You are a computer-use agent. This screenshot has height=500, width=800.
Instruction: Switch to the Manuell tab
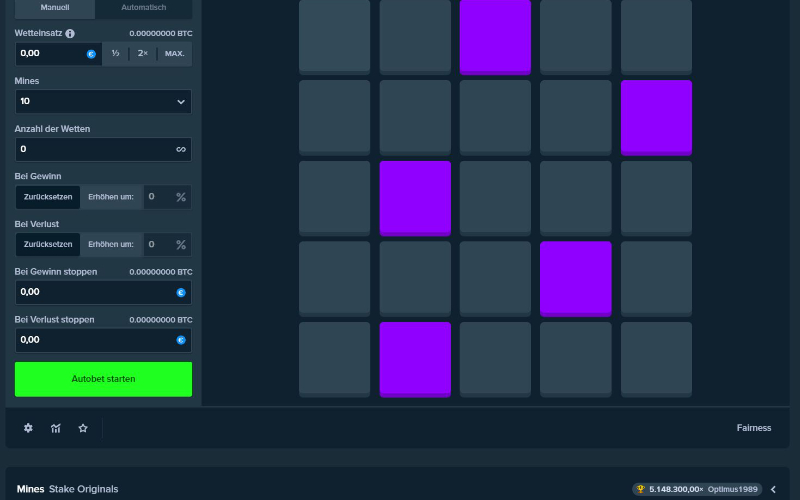tap(55, 8)
